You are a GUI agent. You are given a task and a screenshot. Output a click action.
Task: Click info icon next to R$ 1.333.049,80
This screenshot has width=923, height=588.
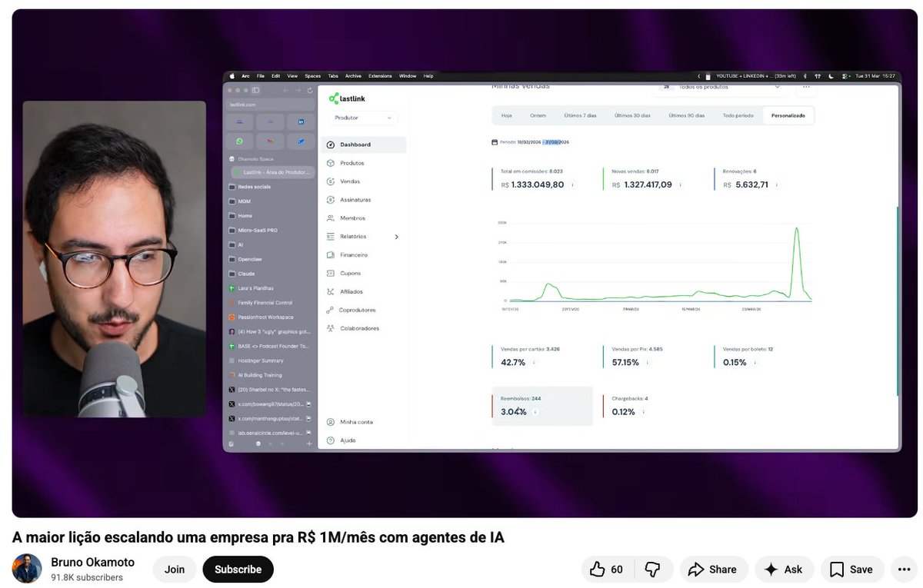(x=572, y=185)
